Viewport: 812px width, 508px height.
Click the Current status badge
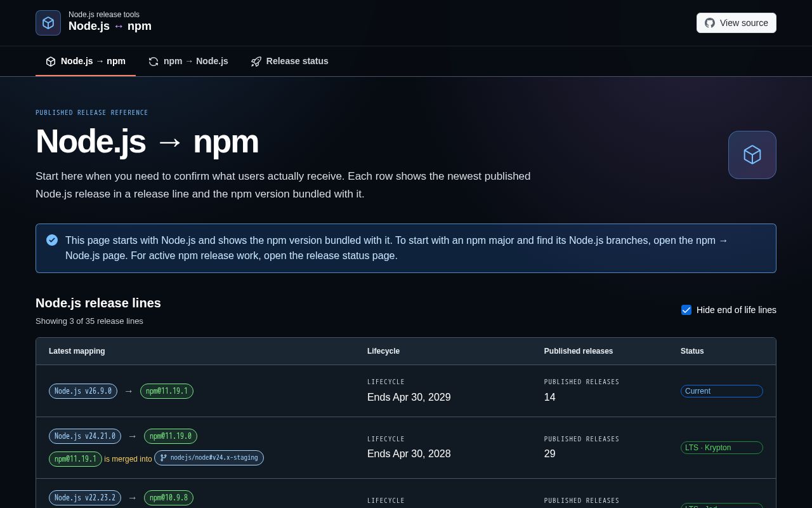coord(722,391)
